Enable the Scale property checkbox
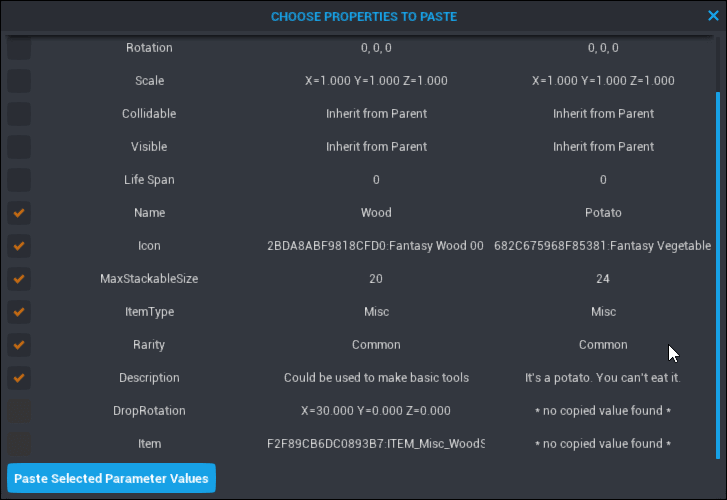 (x=19, y=81)
